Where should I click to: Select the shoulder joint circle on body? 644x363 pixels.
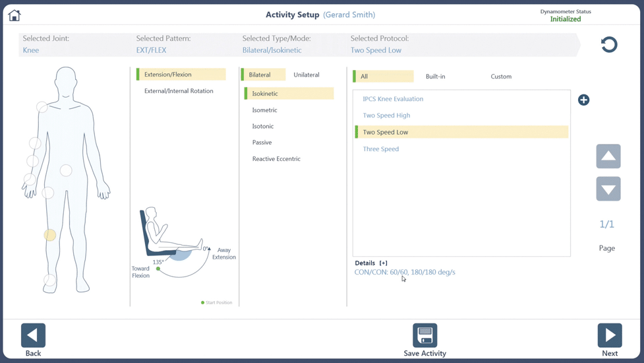pos(42,107)
